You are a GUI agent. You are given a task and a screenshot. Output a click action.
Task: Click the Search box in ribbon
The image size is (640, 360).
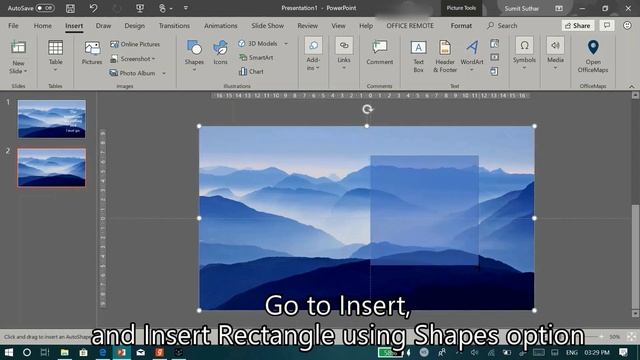502,25
